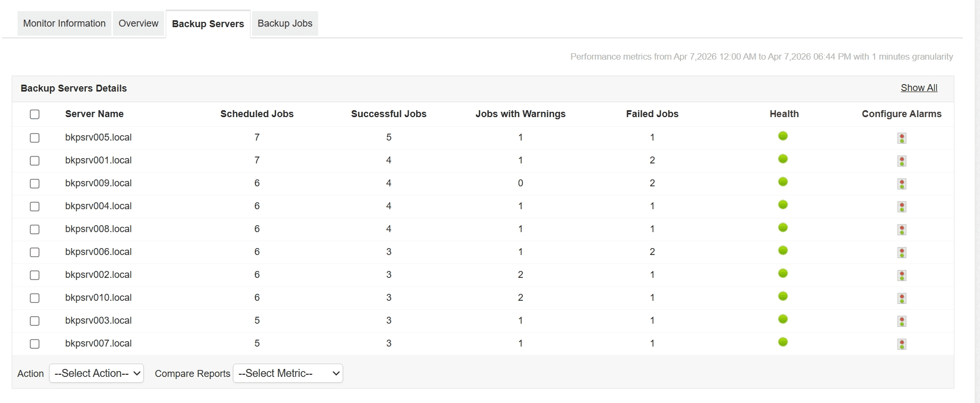The image size is (980, 403).
Task: Click green health indicator for bkpsrv010.local
Action: 783,296
